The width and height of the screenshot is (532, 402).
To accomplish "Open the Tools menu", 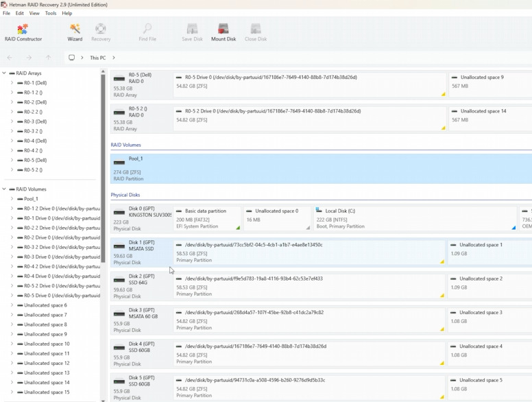I will [51, 13].
